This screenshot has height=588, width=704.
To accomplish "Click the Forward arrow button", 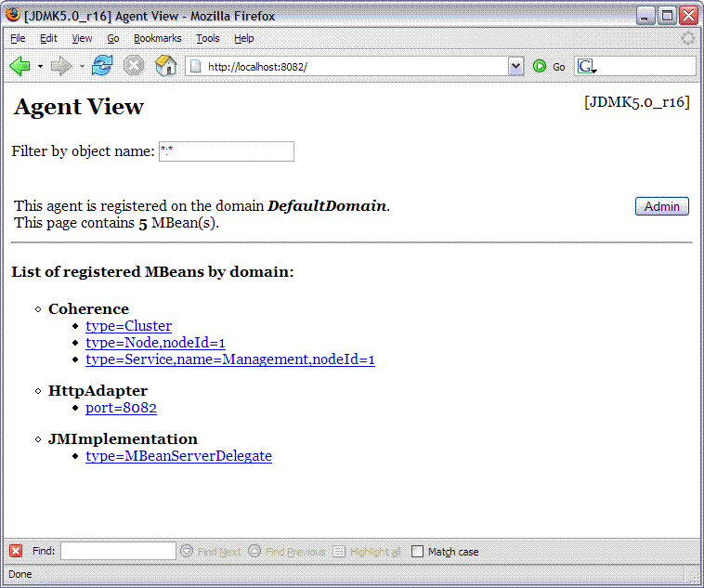I will point(60,67).
